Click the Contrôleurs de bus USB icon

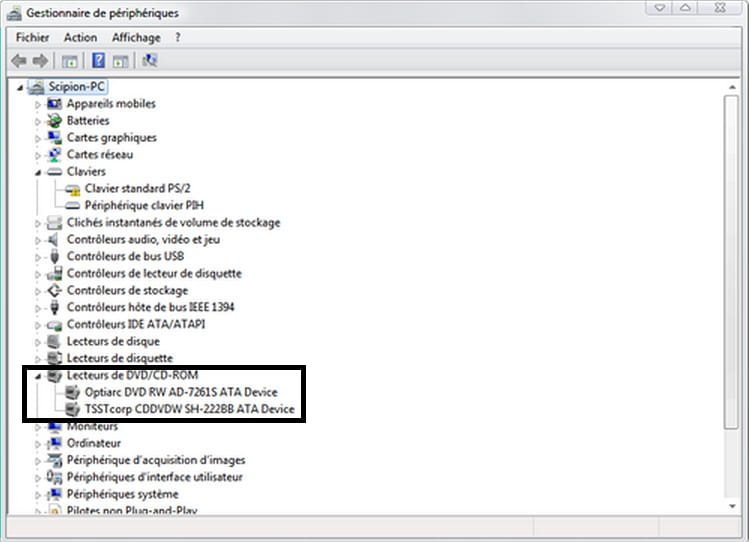pos(55,257)
